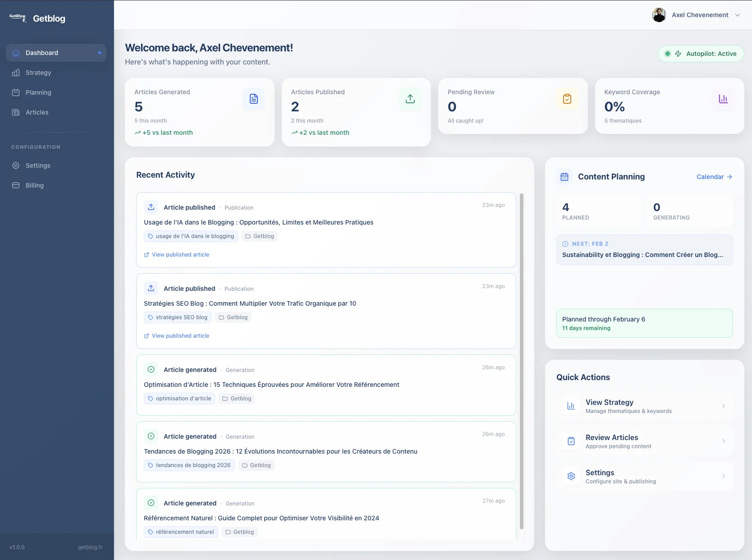This screenshot has height=560, width=752.
Task: Click the stratégies SEO blog keyword tag
Action: (177, 317)
